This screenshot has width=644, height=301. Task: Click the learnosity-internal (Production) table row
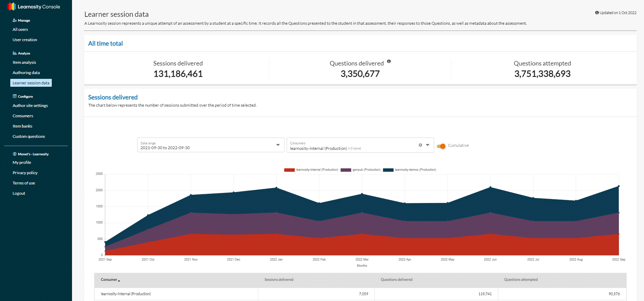click(360, 294)
